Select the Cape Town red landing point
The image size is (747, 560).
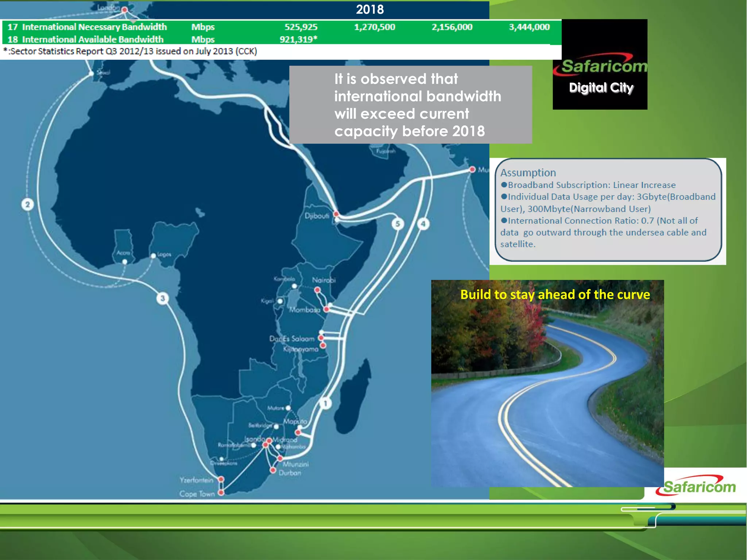[x=221, y=493]
